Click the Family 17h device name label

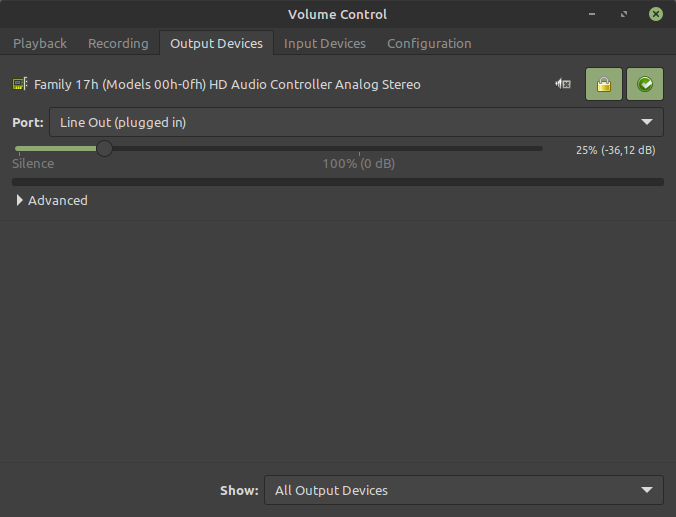tap(227, 85)
